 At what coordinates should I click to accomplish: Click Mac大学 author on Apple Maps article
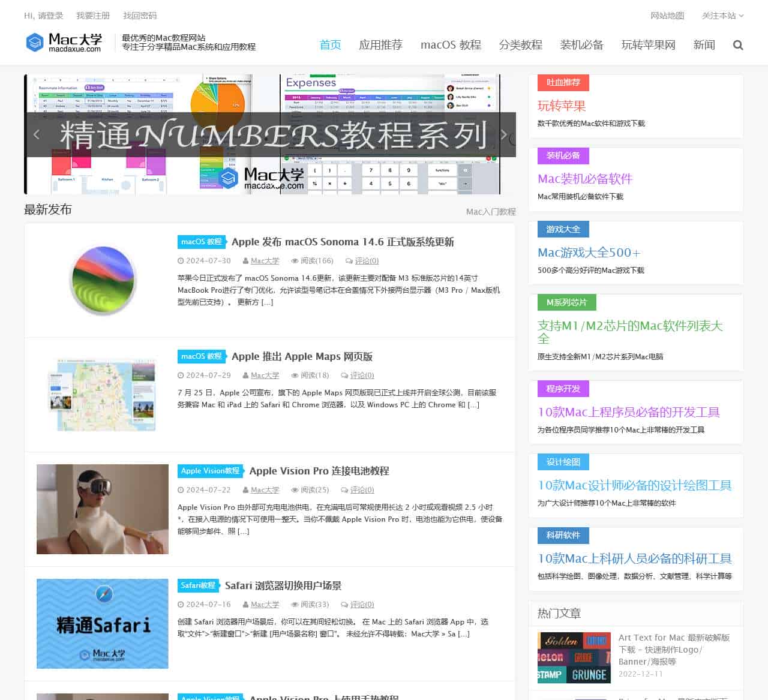[265, 375]
